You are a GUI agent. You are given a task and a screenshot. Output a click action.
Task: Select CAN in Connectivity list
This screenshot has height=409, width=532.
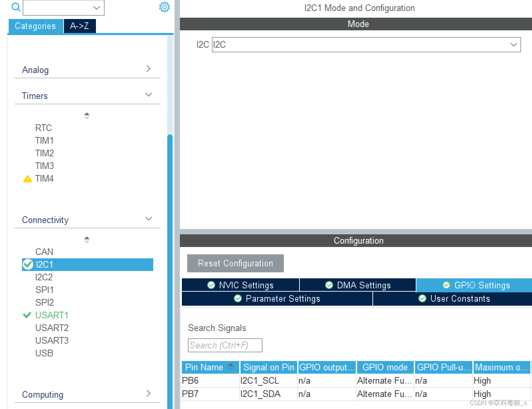click(44, 252)
